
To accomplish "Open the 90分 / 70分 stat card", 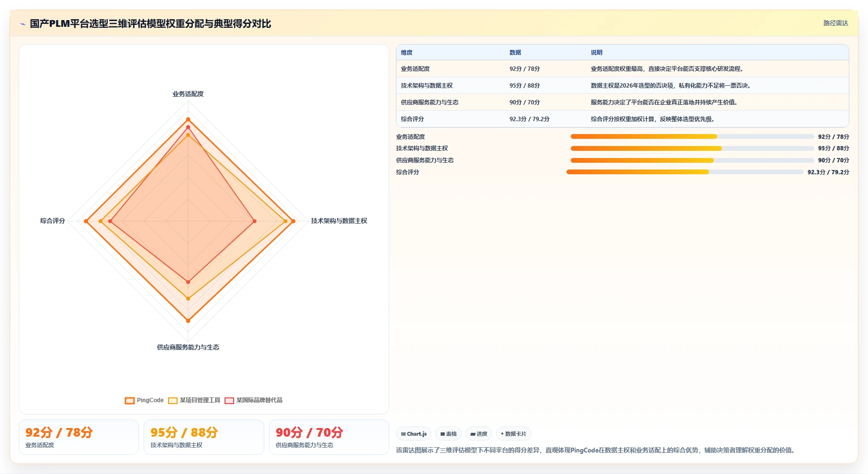I will 329,437.
